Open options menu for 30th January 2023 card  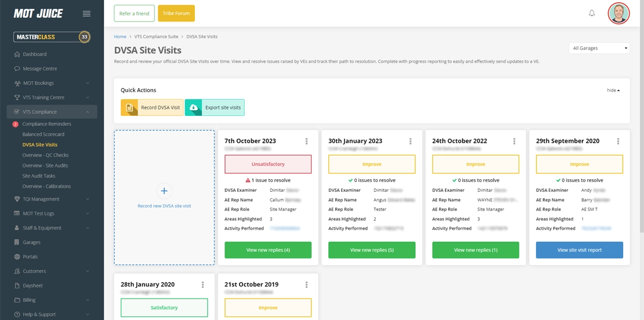(x=410, y=141)
